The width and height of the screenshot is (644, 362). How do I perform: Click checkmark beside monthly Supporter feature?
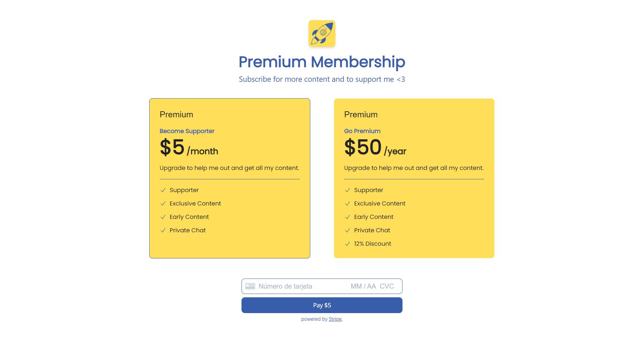pyautogui.click(x=163, y=190)
